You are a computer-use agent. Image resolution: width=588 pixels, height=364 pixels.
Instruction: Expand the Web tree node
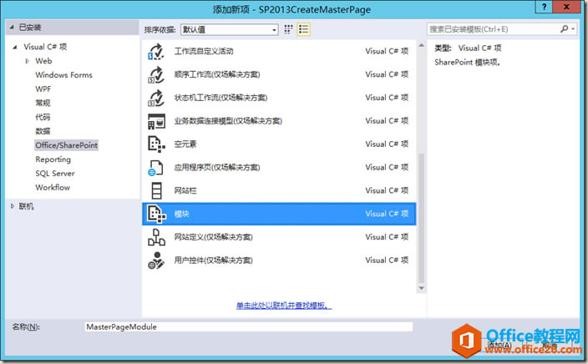(27, 61)
